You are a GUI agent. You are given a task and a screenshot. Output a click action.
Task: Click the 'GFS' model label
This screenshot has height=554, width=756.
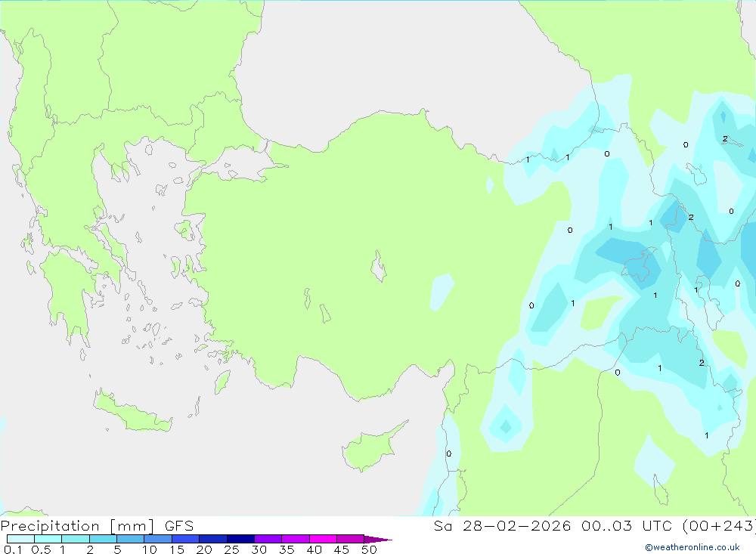point(179,526)
